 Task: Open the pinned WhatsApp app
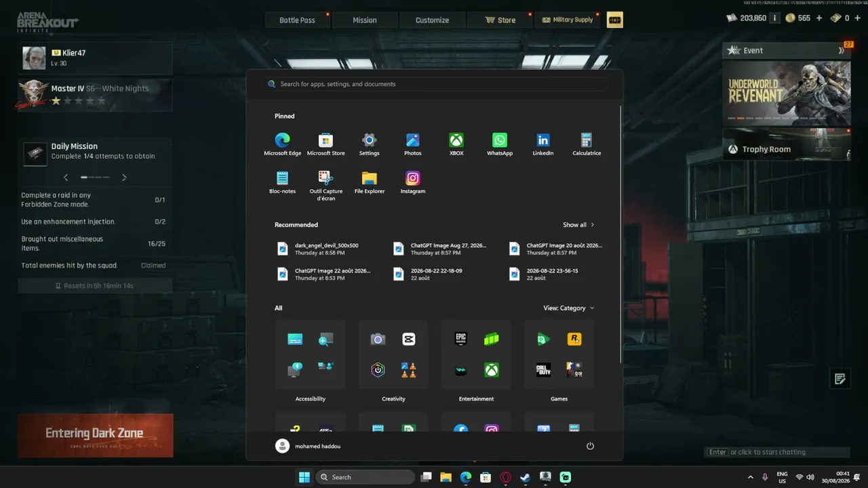[500, 144]
